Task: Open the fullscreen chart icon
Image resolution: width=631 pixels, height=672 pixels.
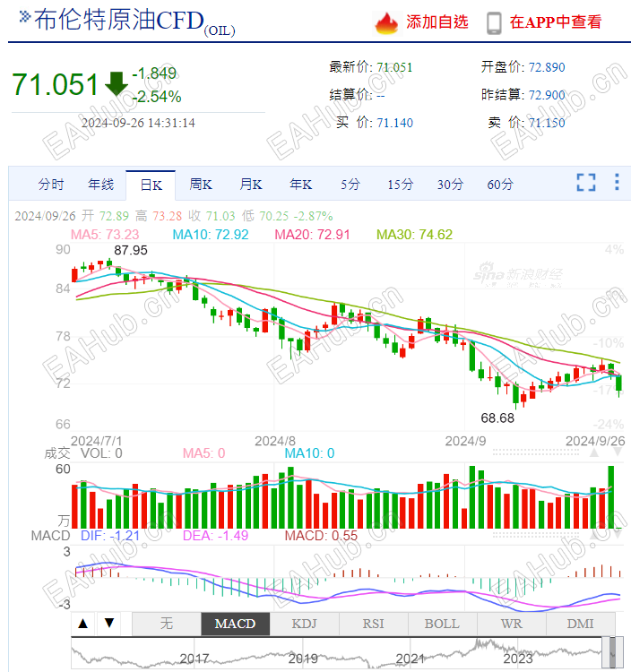Action: coord(586,182)
